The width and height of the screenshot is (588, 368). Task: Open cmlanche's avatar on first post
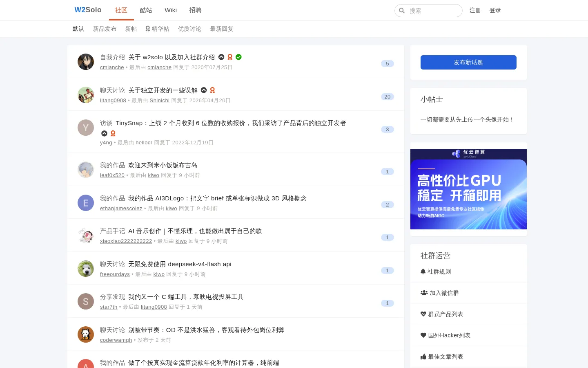pos(86,62)
